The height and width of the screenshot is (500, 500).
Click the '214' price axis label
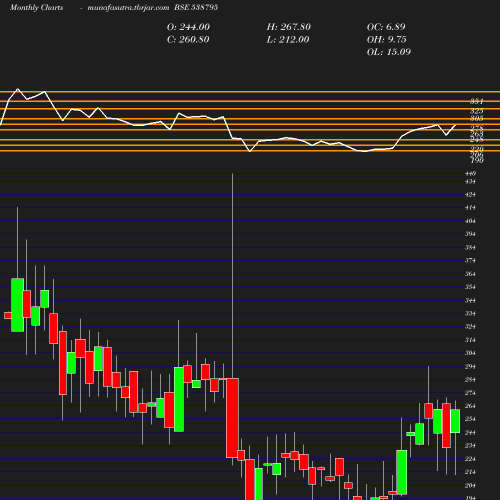[x=470, y=472]
